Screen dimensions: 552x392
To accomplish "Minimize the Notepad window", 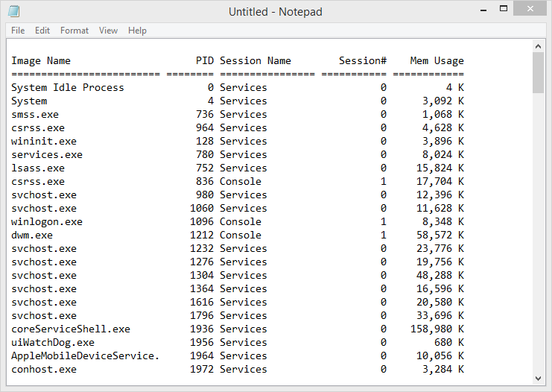I will coord(483,10).
